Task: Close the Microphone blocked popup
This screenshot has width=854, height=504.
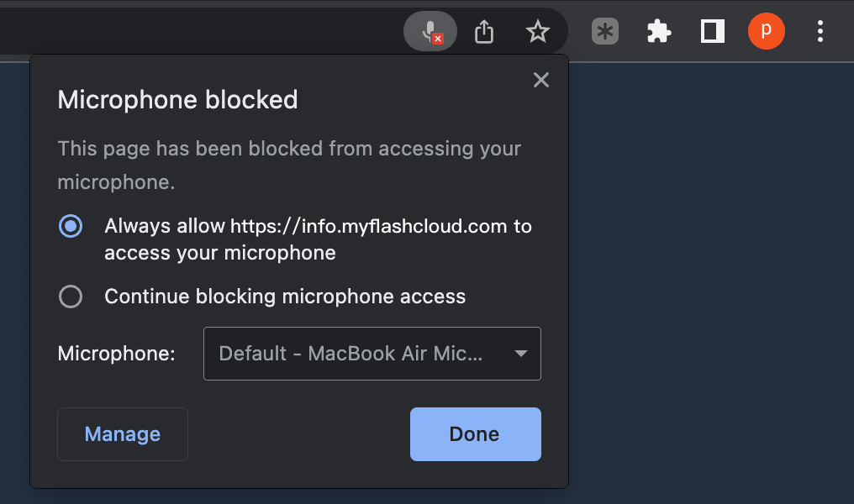Action: click(540, 80)
